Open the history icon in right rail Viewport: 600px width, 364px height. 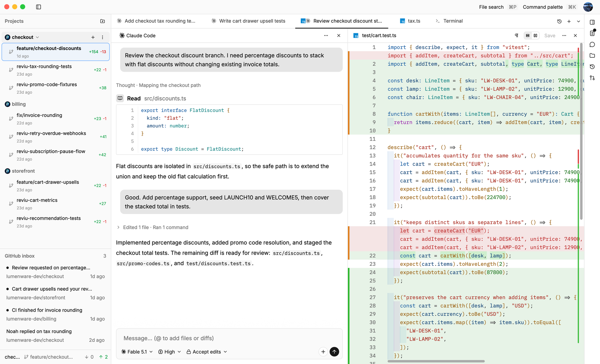click(592, 67)
